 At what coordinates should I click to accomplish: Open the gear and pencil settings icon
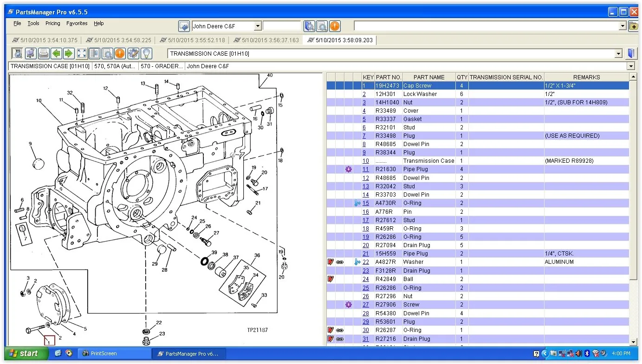click(133, 53)
